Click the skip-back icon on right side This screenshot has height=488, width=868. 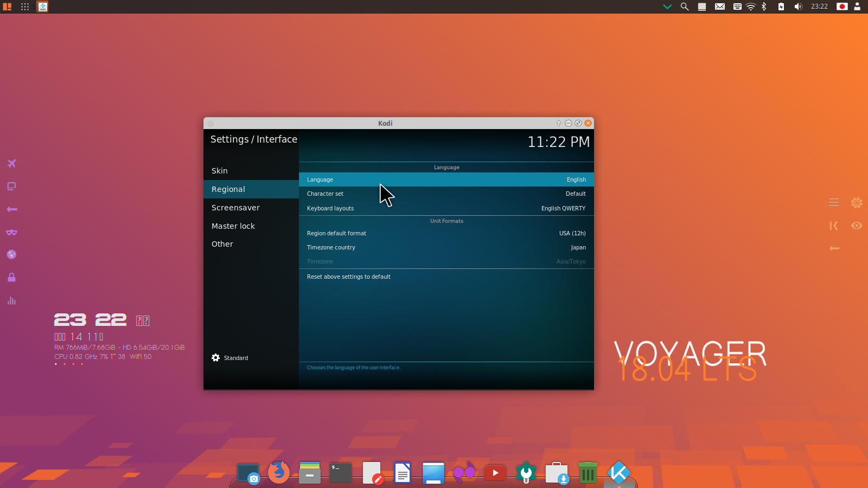[x=834, y=226]
